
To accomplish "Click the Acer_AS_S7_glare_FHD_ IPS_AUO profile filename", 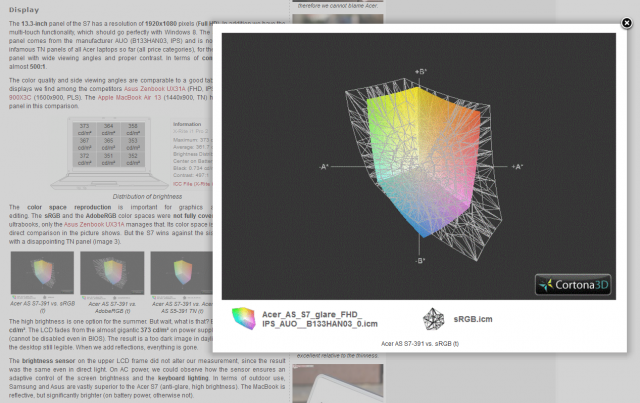I will point(320,319).
